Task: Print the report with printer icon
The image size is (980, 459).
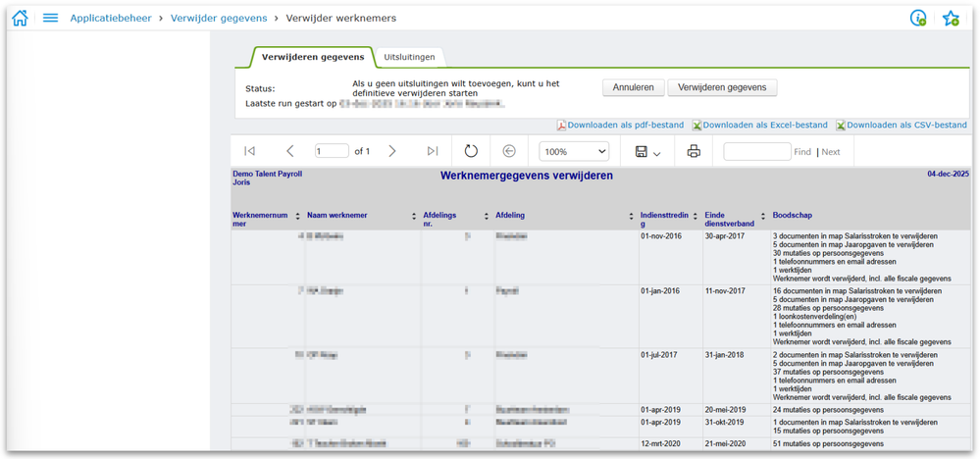Action: (694, 151)
